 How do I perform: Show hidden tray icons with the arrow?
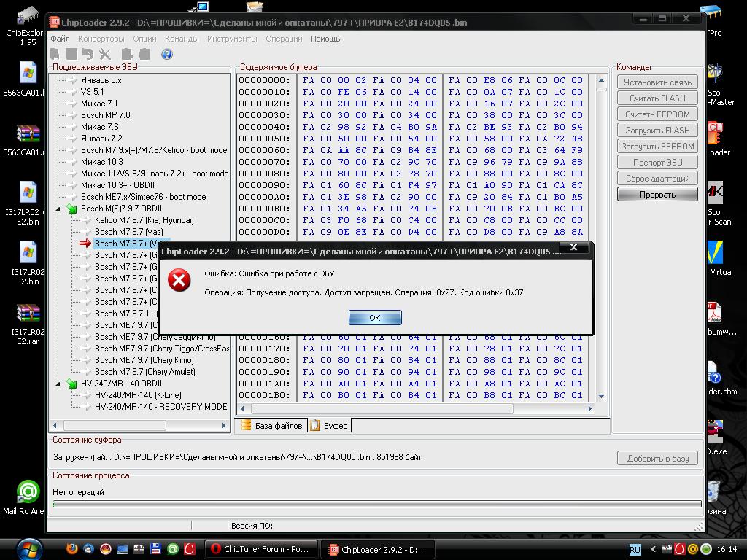tap(653, 549)
